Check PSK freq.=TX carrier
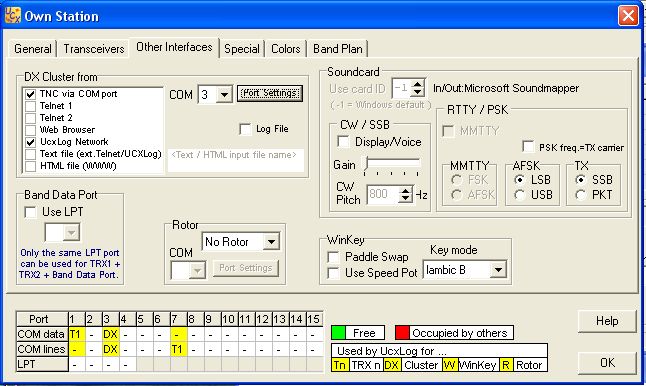Viewport: 646px width, 386px height. pos(528,147)
